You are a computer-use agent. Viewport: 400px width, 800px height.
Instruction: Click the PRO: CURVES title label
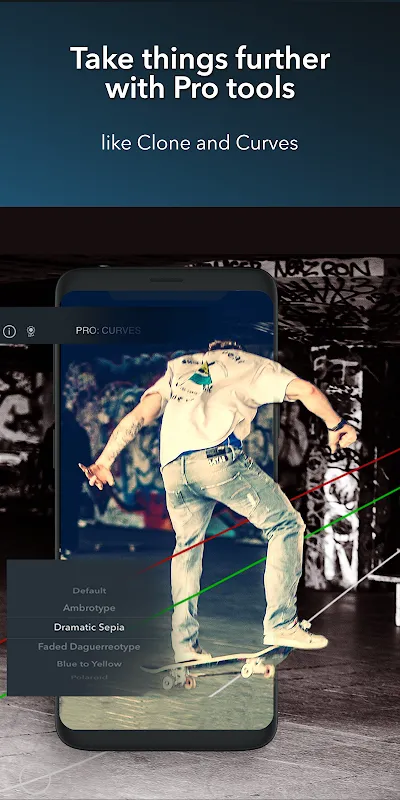pos(108,331)
